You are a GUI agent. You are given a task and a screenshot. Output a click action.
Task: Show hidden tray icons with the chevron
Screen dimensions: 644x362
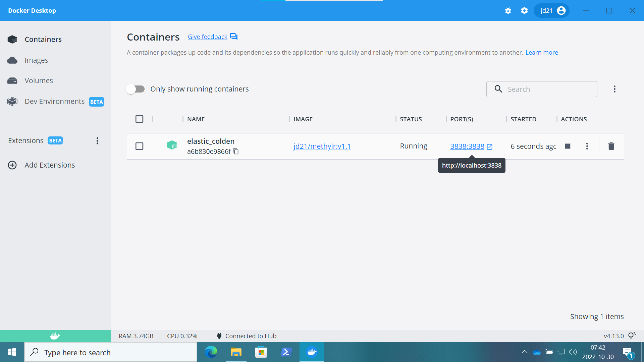click(x=524, y=352)
